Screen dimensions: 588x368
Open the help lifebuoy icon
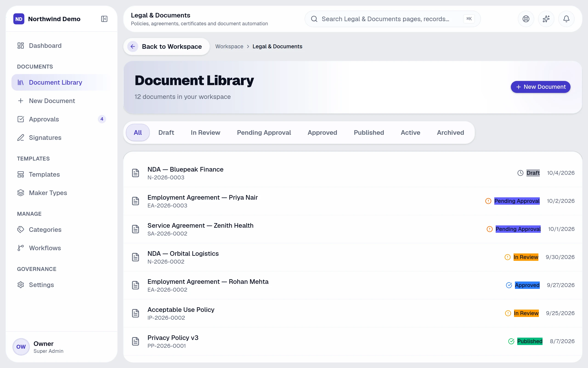point(526,19)
